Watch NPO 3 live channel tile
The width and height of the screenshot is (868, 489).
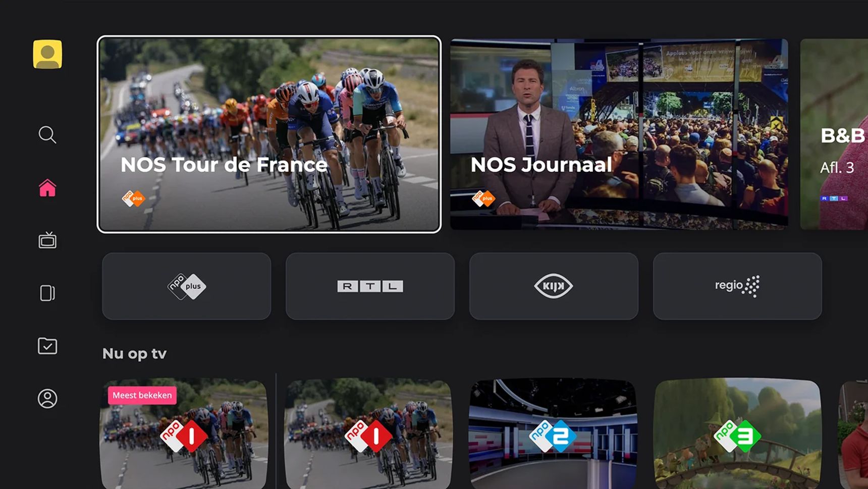(x=737, y=434)
